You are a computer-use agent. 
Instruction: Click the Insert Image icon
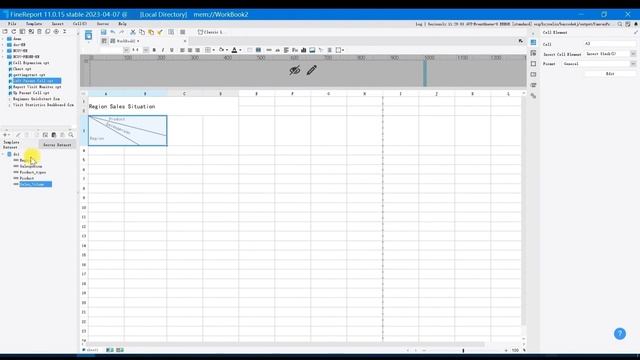pyautogui.click(x=312, y=50)
